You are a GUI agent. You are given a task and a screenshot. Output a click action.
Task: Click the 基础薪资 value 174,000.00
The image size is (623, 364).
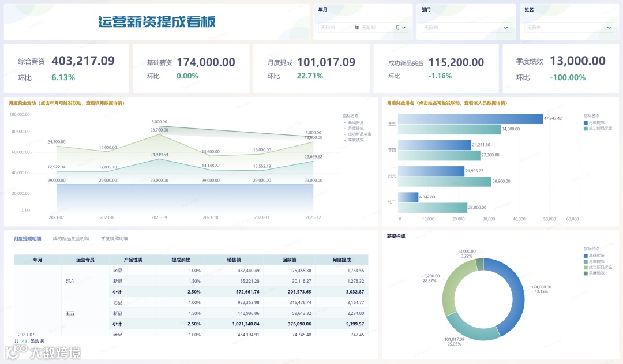[x=206, y=62]
